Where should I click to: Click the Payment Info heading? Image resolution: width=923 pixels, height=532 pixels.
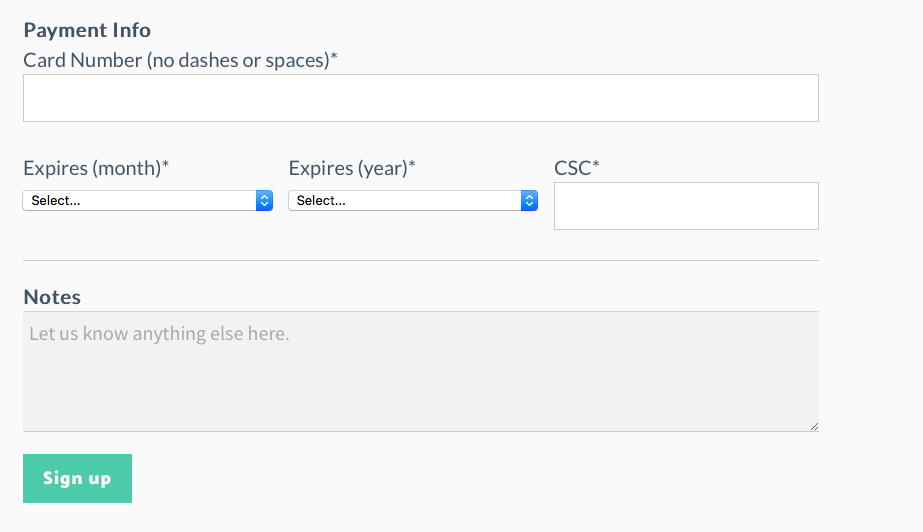pos(87,30)
